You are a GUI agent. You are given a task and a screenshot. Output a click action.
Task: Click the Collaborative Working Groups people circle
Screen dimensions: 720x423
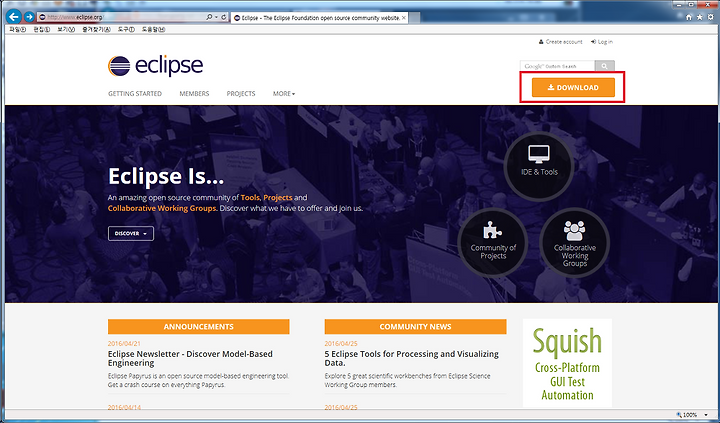[574, 242]
